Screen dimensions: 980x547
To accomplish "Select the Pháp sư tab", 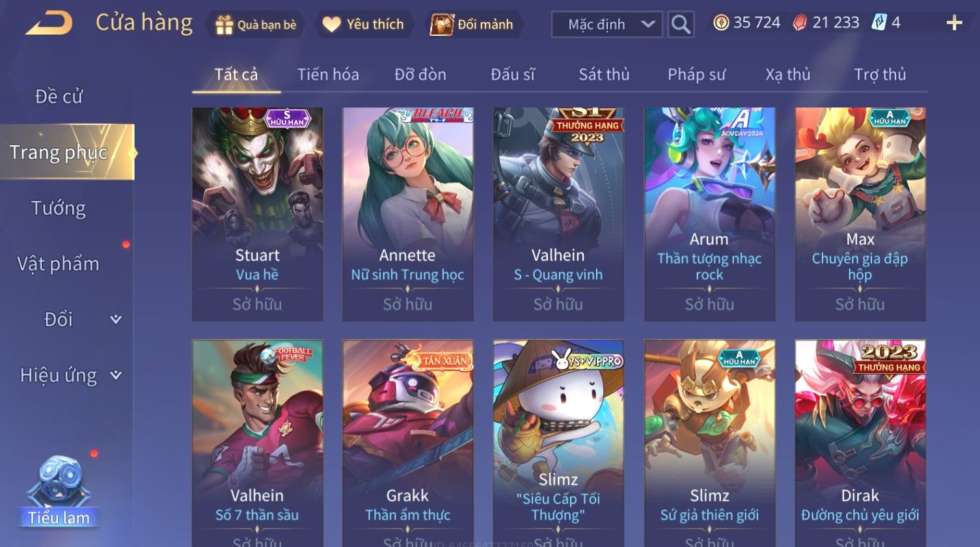I will [x=696, y=75].
